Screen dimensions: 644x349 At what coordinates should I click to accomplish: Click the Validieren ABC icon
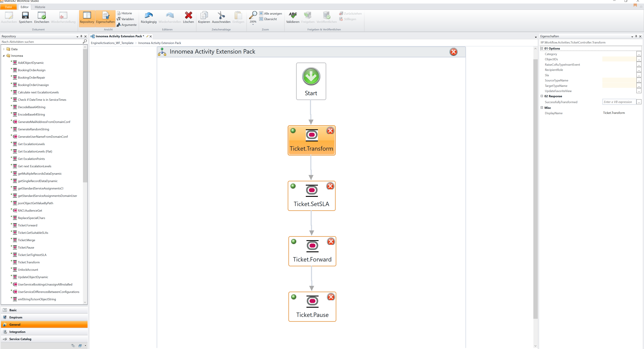tap(293, 16)
